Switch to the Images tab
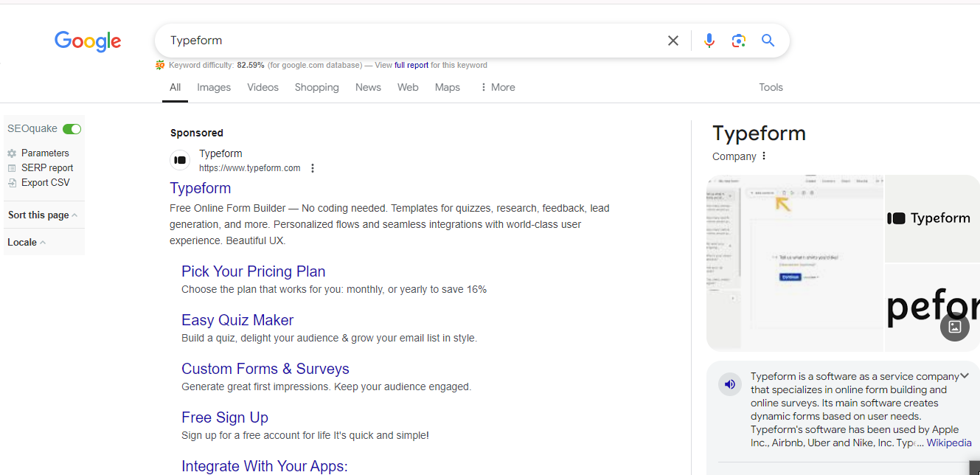Viewport: 980px width, 475px height. pyautogui.click(x=214, y=87)
